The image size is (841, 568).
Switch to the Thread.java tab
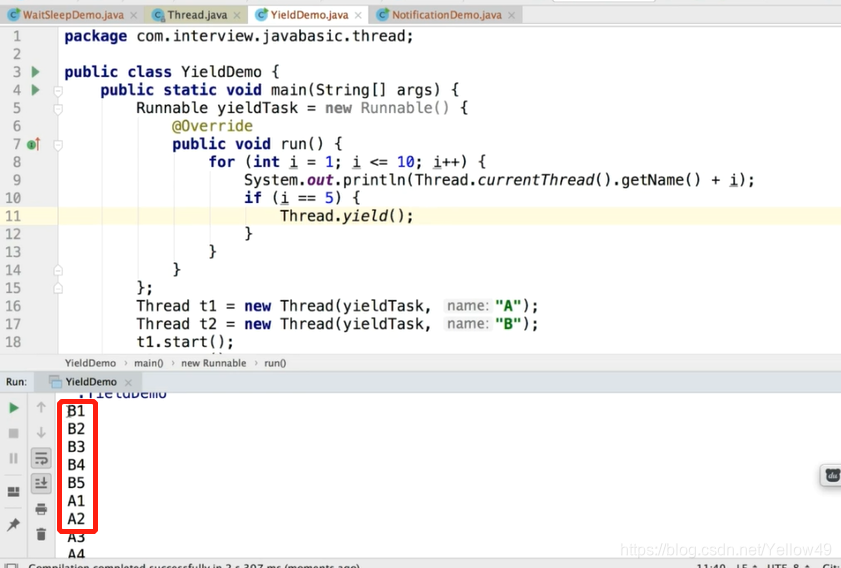point(197,15)
